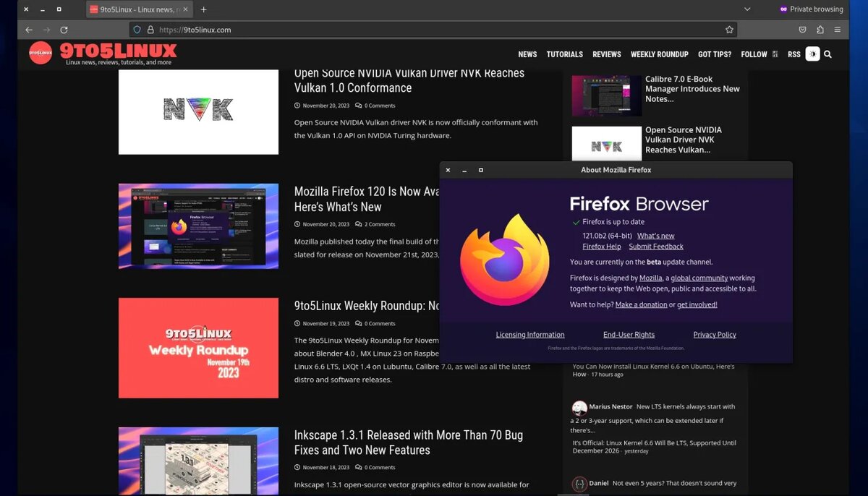Click the sidebar Calibre thumbnail
Viewport: 868px width, 496px height.
click(606, 95)
